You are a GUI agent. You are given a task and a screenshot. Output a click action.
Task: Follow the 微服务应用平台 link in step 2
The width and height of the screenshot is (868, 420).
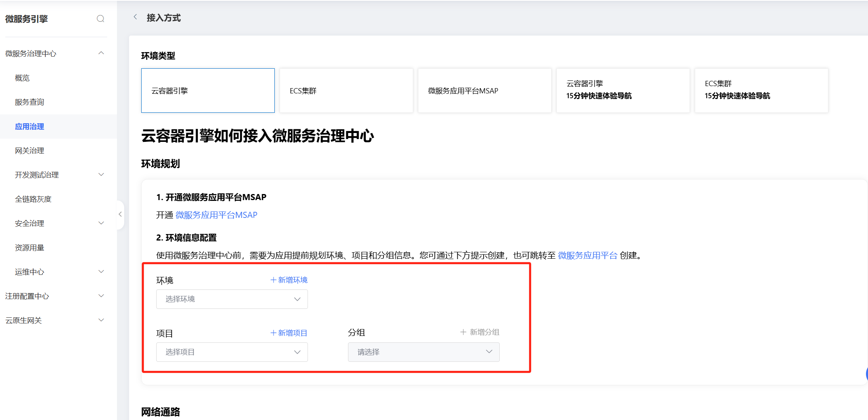point(588,255)
